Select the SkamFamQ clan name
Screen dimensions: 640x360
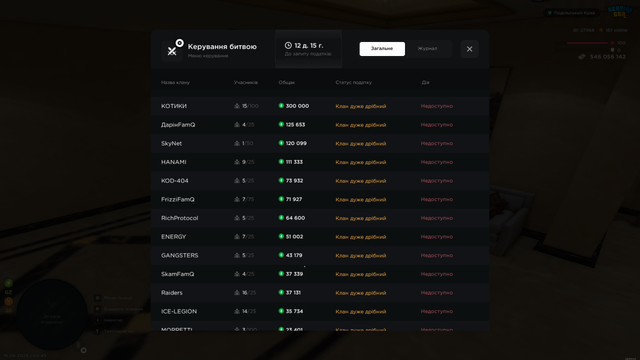tap(178, 274)
